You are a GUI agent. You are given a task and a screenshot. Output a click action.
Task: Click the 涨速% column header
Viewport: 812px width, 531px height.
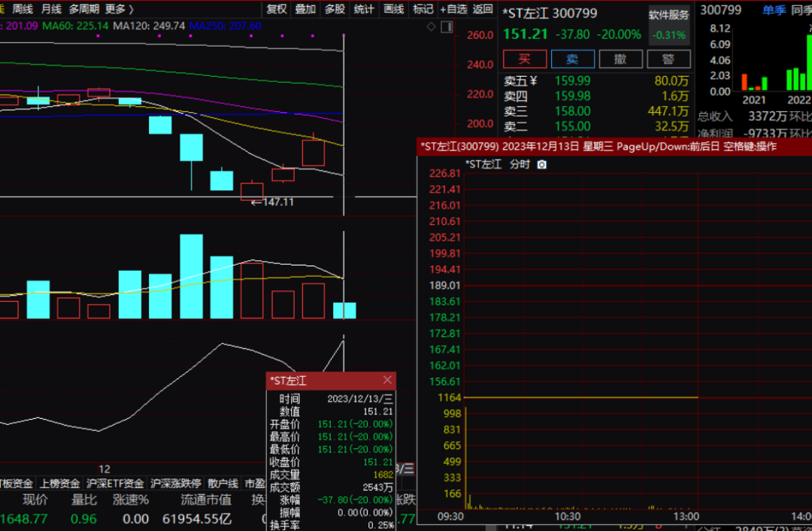tap(131, 500)
